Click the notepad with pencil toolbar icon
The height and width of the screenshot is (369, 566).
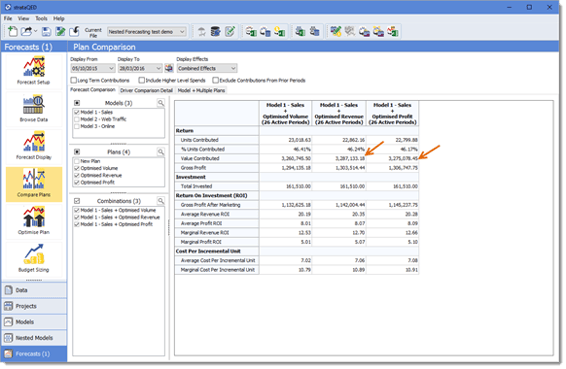pos(230,31)
